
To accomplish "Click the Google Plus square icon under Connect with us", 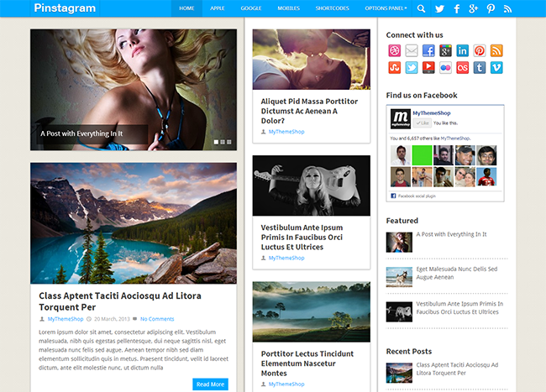I will (445, 50).
